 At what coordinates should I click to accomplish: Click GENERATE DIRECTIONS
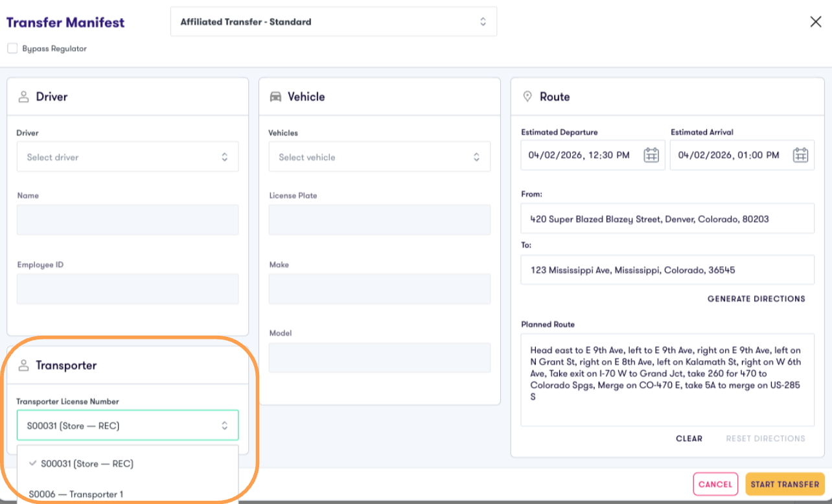756,299
